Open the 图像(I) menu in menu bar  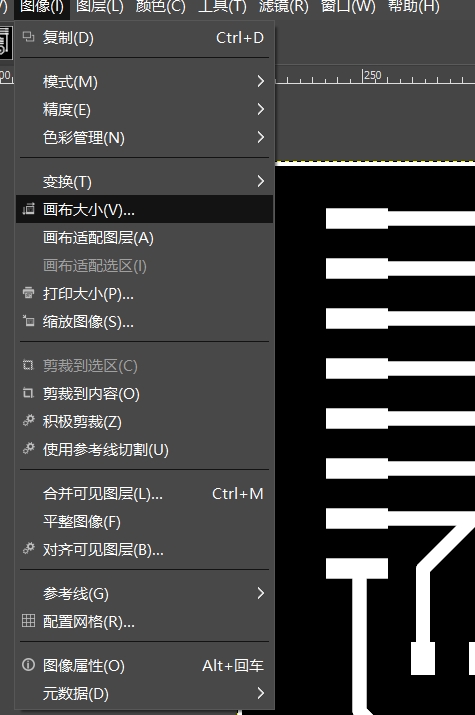pyautogui.click(x=41, y=7)
